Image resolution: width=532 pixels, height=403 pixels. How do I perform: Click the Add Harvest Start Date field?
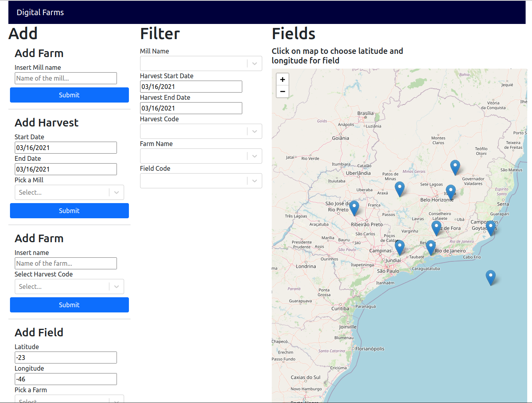point(66,148)
